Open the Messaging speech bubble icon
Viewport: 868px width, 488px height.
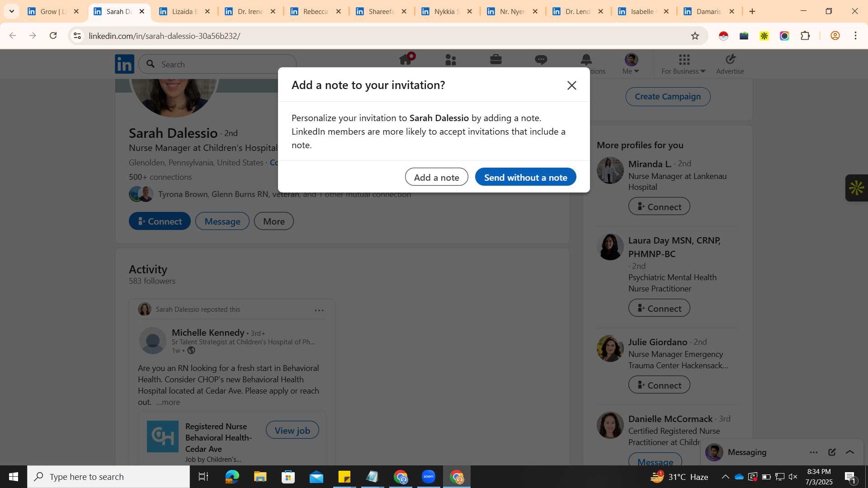tap(541, 60)
